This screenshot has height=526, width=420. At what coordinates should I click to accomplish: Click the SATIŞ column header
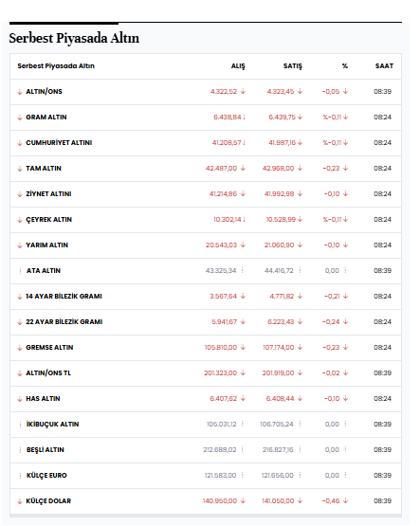293,66
